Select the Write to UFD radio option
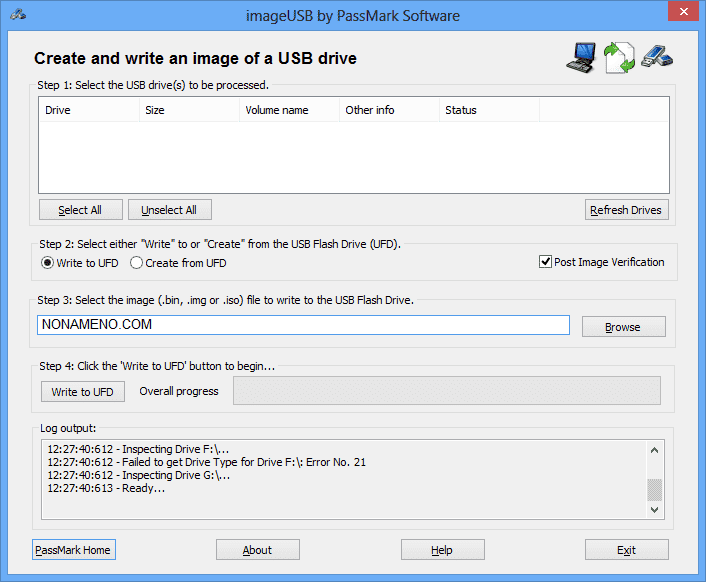 pos(47,263)
